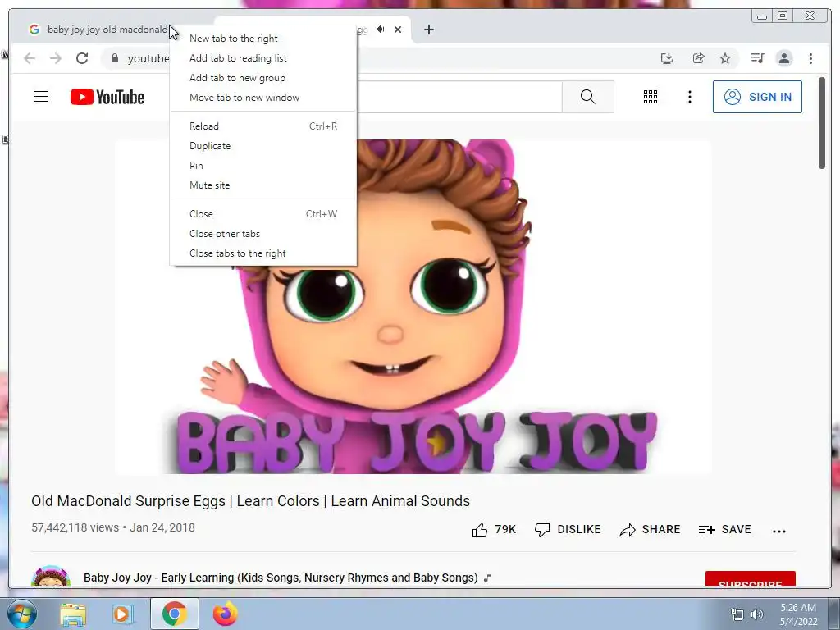Click the YouTube logo
The height and width of the screenshot is (630, 840).
click(107, 97)
